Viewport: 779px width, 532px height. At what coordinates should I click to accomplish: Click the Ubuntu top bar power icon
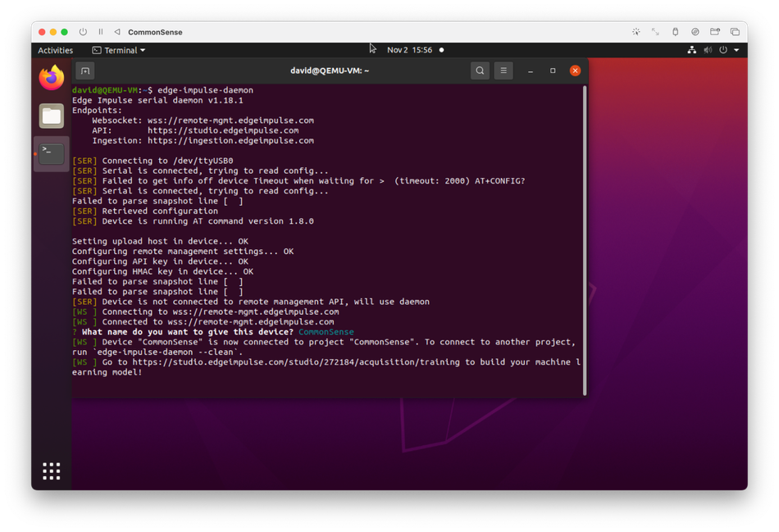click(723, 50)
